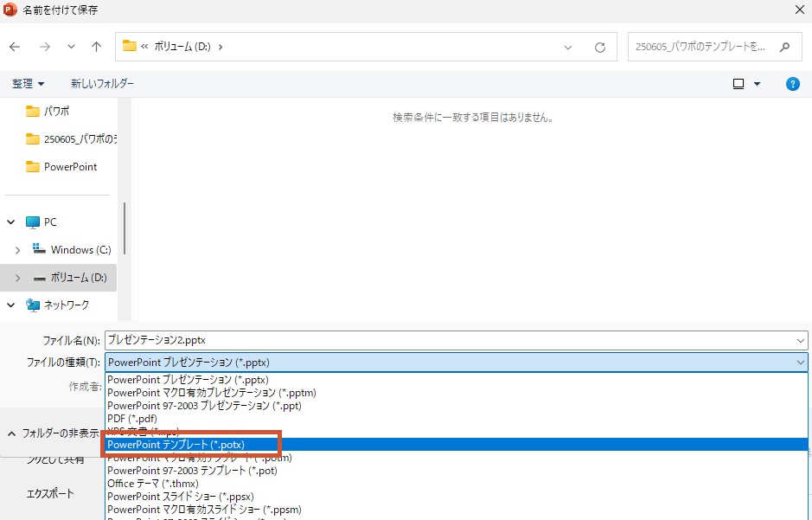The image size is (812, 520).
Task: Open the file name history dropdown
Action: 801,340
